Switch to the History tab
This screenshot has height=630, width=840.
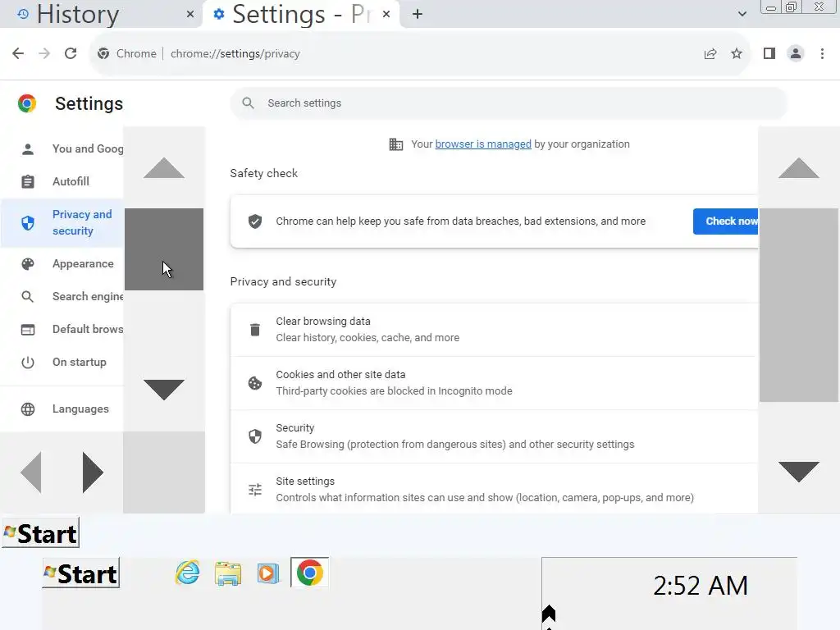pos(101,14)
